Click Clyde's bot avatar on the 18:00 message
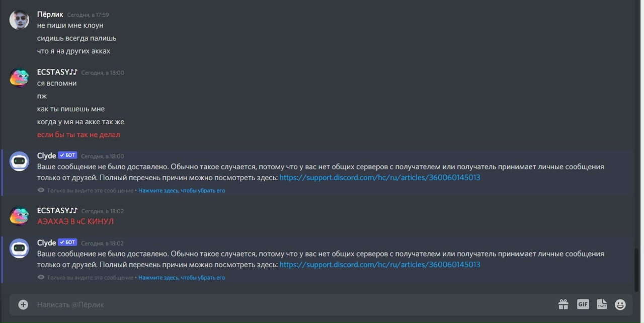The height and width of the screenshot is (323, 644). click(x=19, y=161)
